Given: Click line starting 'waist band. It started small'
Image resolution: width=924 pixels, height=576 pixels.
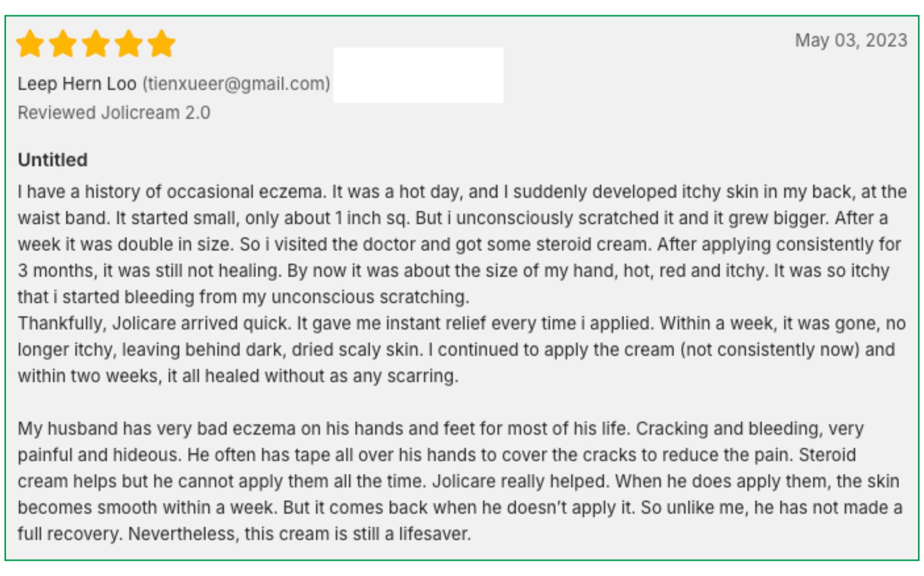Looking at the screenshot, I should click(x=453, y=218).
